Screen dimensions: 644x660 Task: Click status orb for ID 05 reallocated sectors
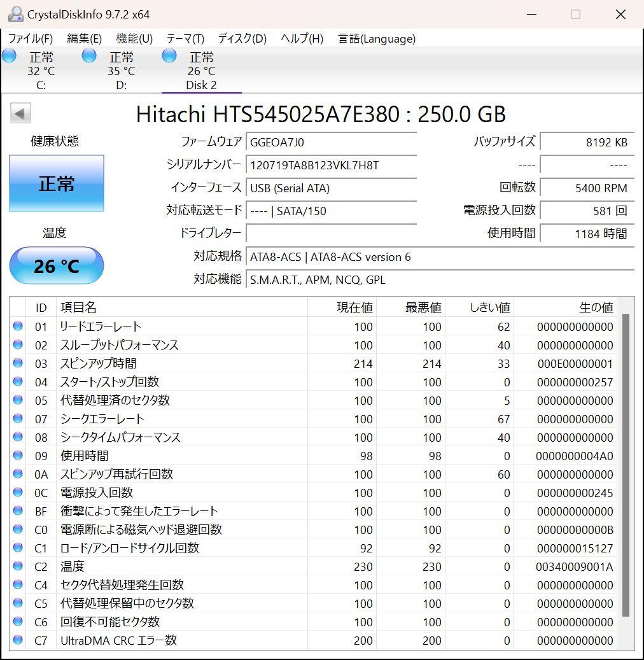[18, 400]
